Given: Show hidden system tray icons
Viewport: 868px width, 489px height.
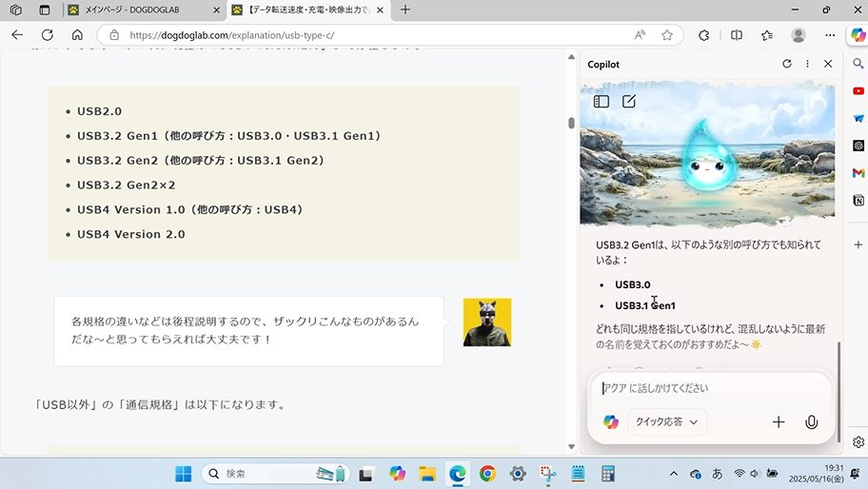Looking at the screenshot, I should tap(674, 474).
